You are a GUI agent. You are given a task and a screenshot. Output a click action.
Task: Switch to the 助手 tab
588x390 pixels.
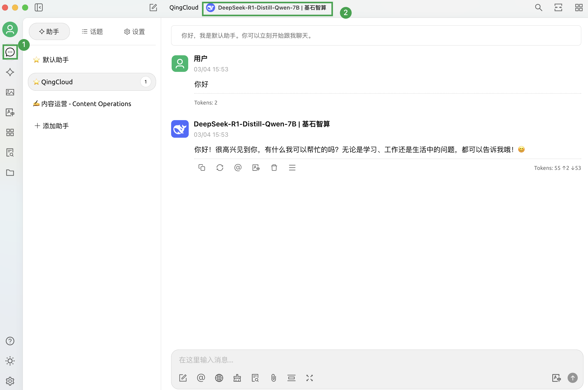point(49,31)
